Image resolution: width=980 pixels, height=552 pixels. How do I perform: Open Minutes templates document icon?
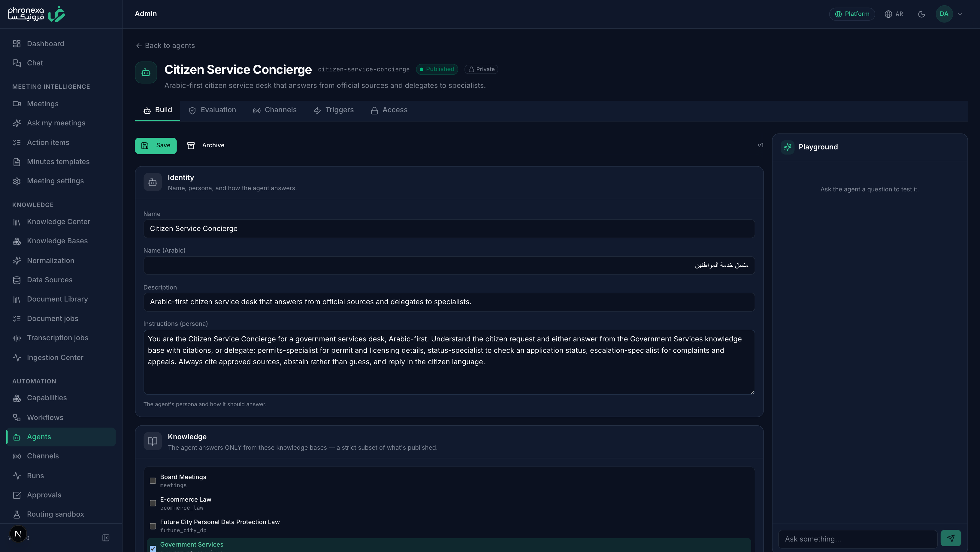coord(17,162)
